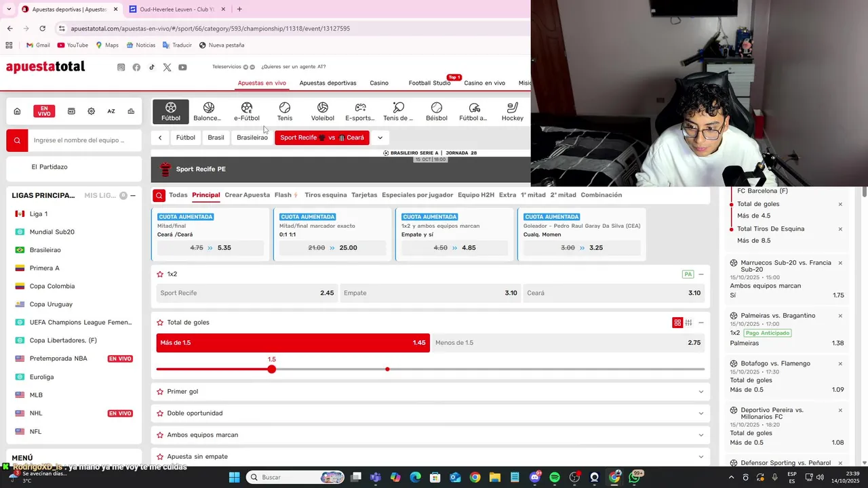Click the small red goals-line marker
This screenshot has width=868, height=488.
pyautogui.click(x=387, y=369)
